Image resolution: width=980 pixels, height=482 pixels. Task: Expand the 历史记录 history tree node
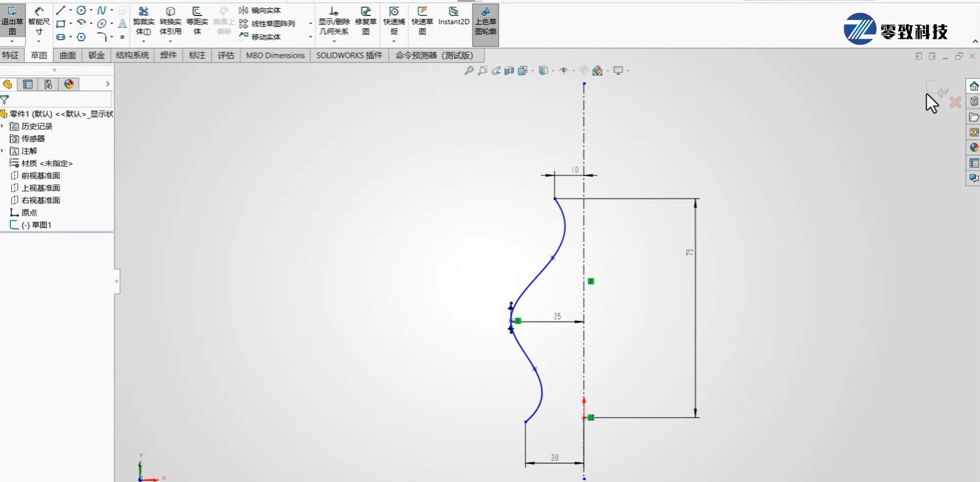coord(3,126)
